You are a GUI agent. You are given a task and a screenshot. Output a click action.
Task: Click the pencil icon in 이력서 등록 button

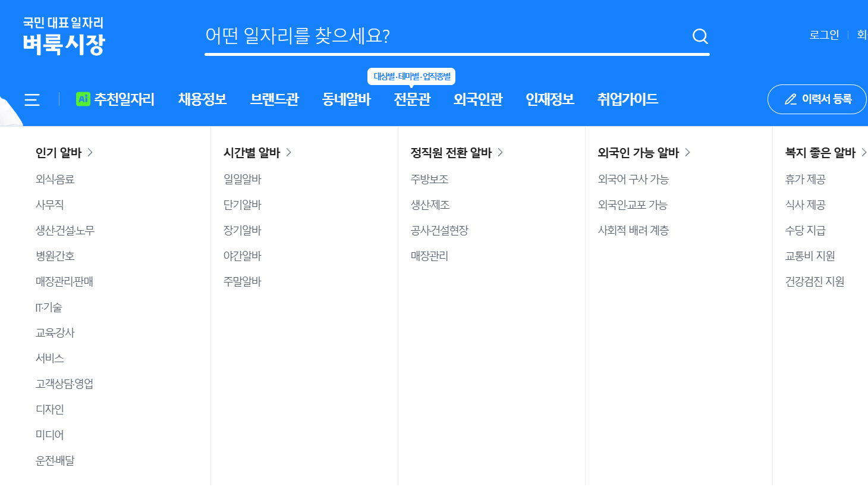coord(790,99)
